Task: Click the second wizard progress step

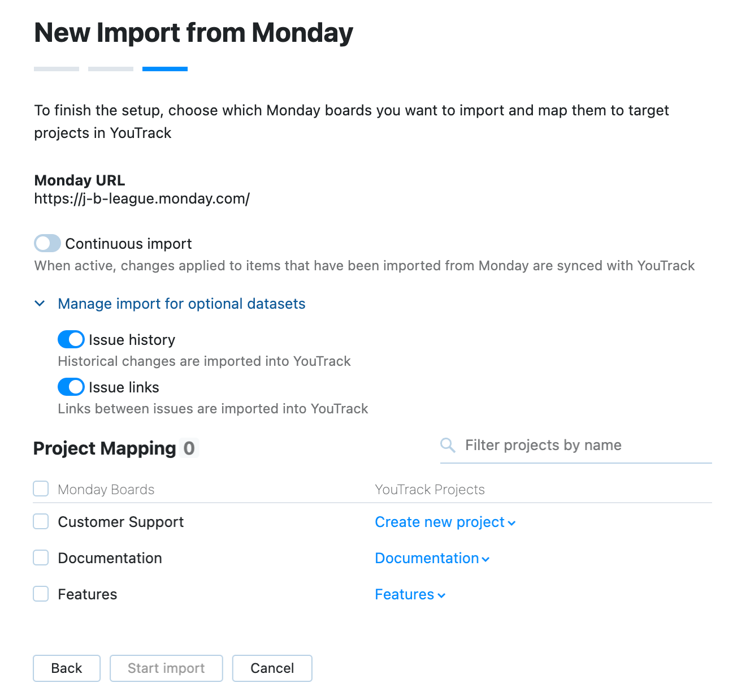Action: point(110,68)
